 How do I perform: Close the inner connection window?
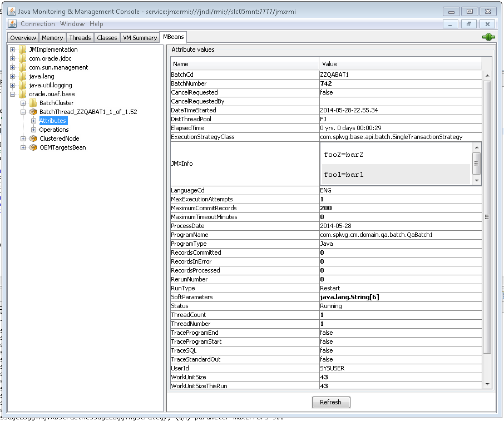[487, 24]
